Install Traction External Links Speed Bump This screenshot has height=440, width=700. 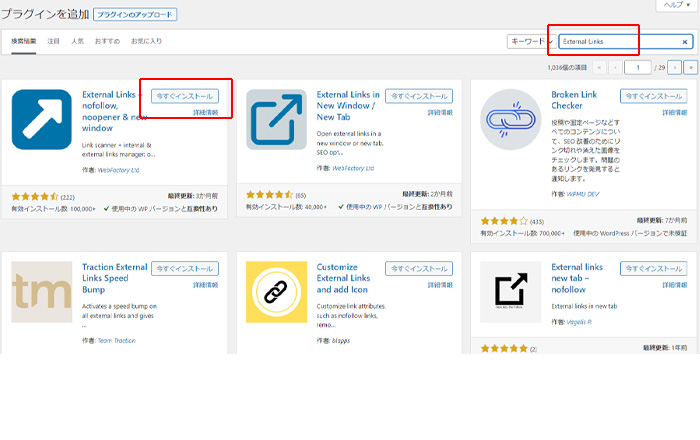185,269
